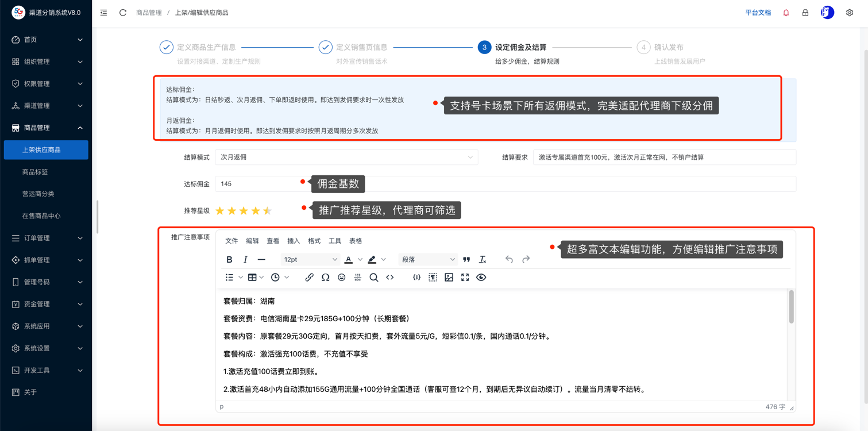The width and height of the screenshot is (868, 431).
Task: Insert an image using the picture icon
Action: [x=449, y=278]
